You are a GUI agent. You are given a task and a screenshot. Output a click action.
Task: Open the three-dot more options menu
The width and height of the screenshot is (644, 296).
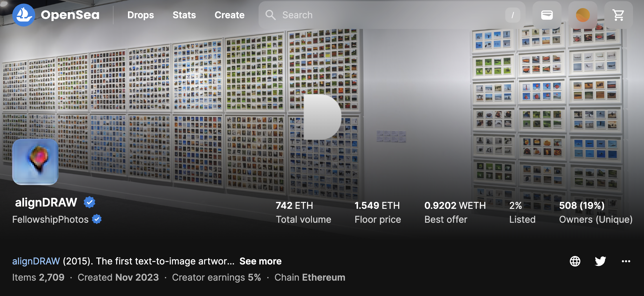[x=626, y=261]
